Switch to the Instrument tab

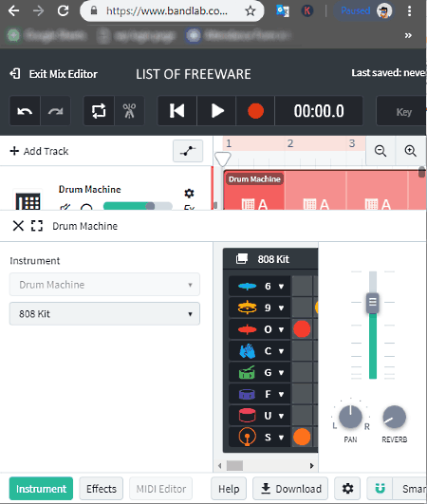[x=41, y=489]
